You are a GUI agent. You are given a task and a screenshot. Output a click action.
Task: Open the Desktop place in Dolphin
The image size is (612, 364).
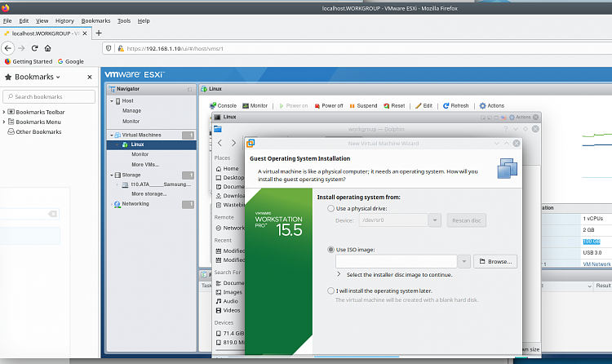(229, 178)
